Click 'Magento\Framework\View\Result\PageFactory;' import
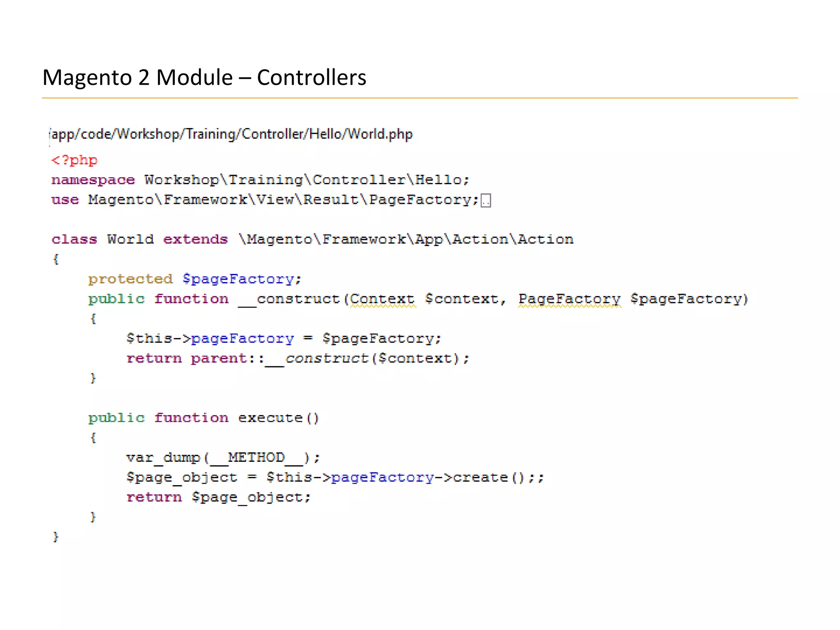 click(x=283, y=200)
